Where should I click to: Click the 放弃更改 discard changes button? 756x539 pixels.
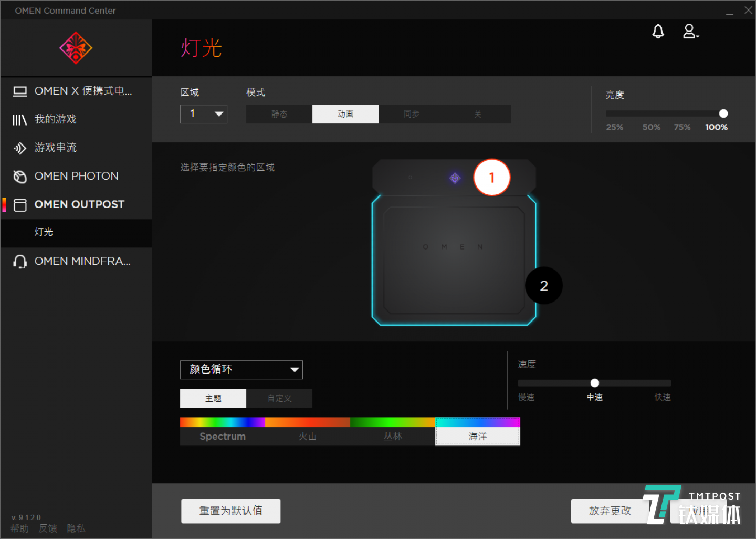pos(609,511)
